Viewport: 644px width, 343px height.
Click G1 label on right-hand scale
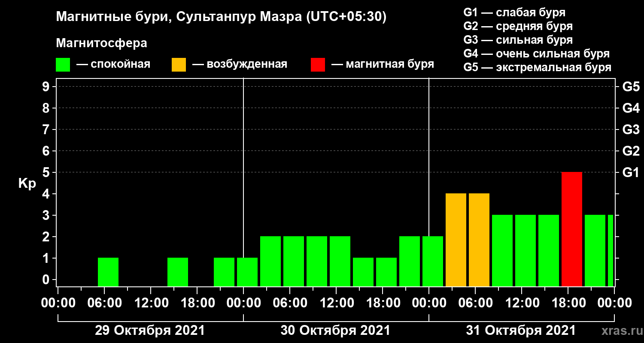631,172
